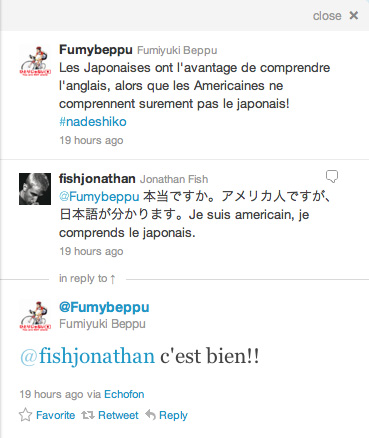This screenshot has width=369, height=438.
Task: Click the Retweet arrows icon
Action: pos(88,415)
